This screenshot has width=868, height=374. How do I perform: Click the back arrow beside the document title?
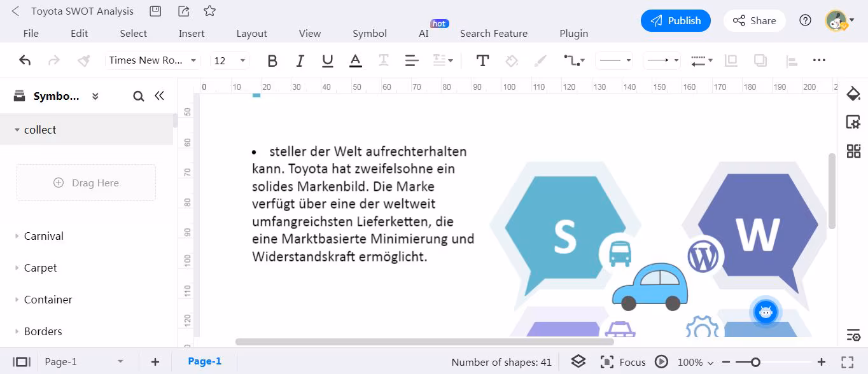[x=15, y=11]
